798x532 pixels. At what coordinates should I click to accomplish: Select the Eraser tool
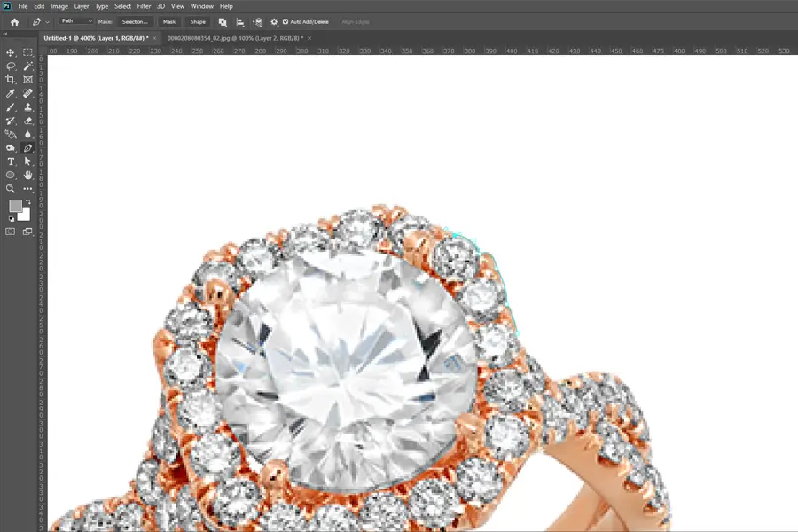28,121
